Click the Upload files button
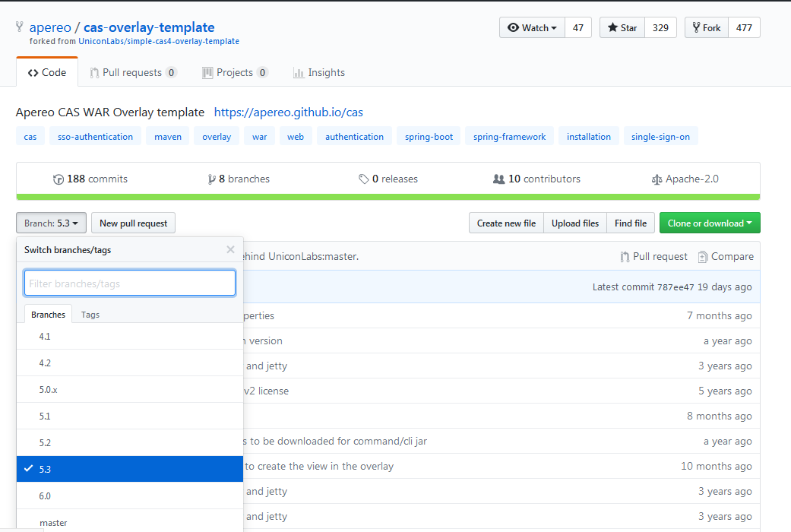This screenshot has height=532, width=791. pyautogui.click(x=575, y=223)
